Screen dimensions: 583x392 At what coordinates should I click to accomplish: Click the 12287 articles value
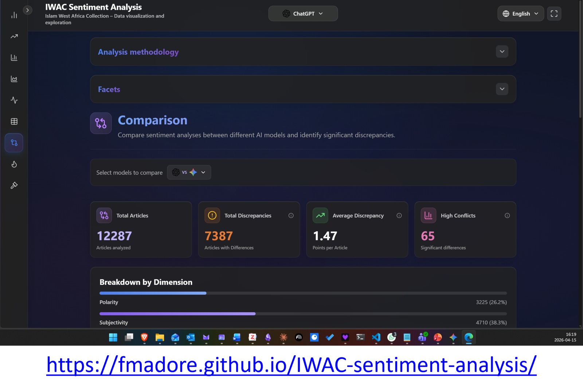tap(114, 236)
